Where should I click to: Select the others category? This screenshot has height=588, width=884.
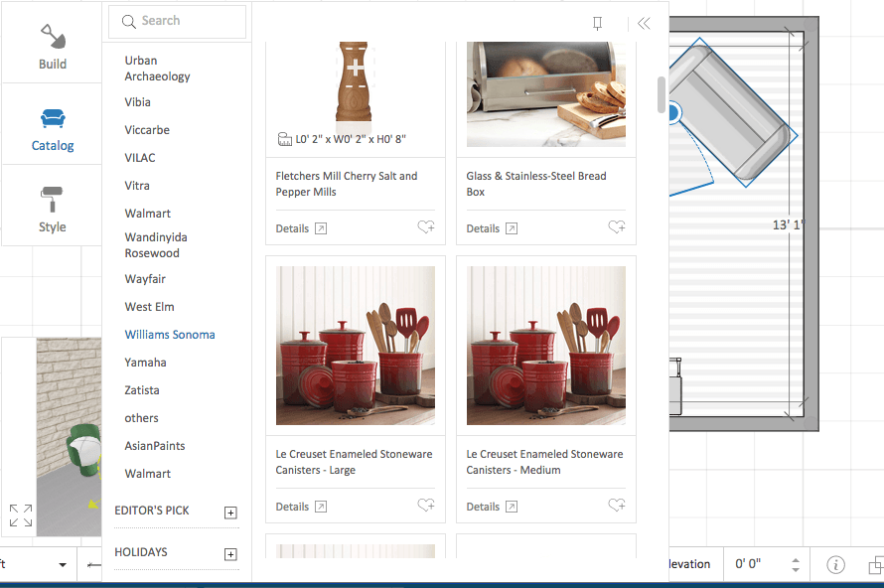(141, 418)
